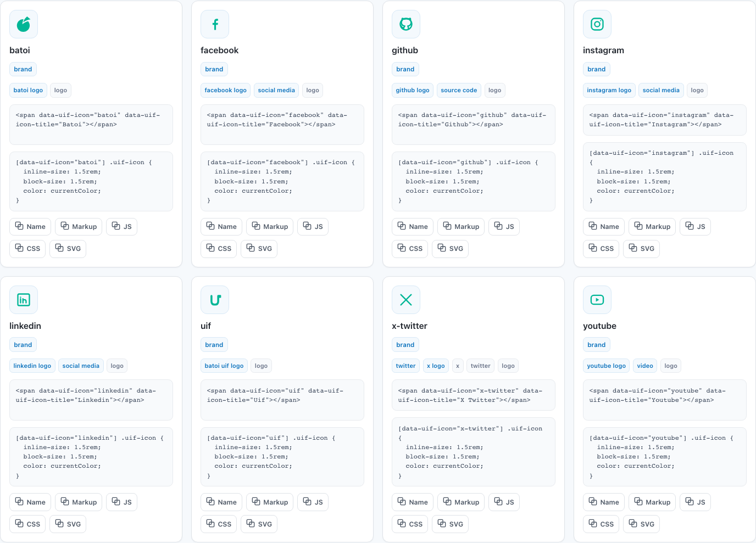The width and height of the screenshot is (756, 543).
Task: Select the brand tag under youtube
Action: coord(597,345)
